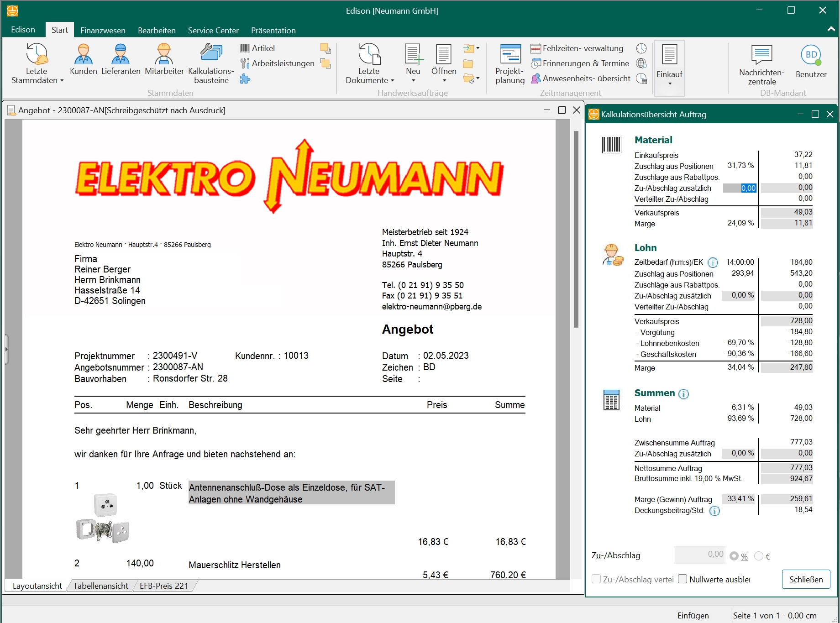Open the Service Center ribbon tab

point(213,30)
